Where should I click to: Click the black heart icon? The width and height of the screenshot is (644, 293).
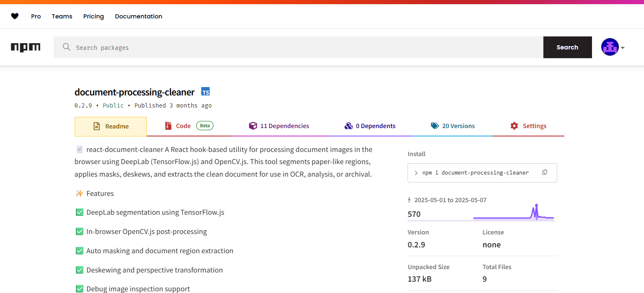pos(15,16)
